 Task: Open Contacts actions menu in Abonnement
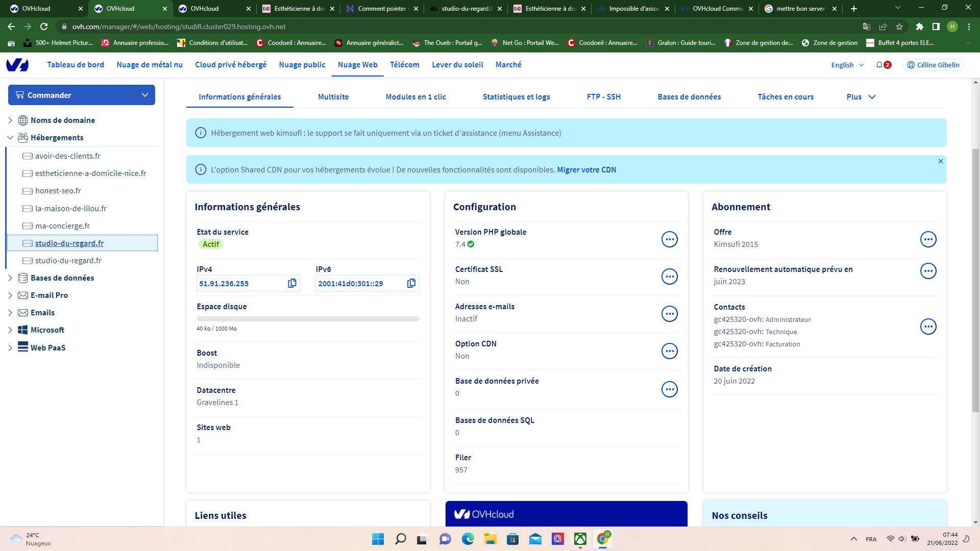click(928, 327)
